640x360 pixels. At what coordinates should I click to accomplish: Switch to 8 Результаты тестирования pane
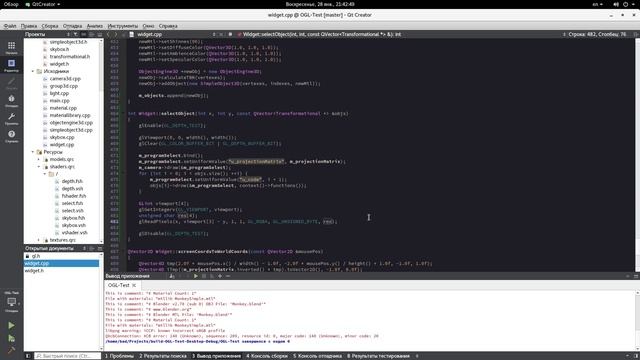[x=378, y=356]
